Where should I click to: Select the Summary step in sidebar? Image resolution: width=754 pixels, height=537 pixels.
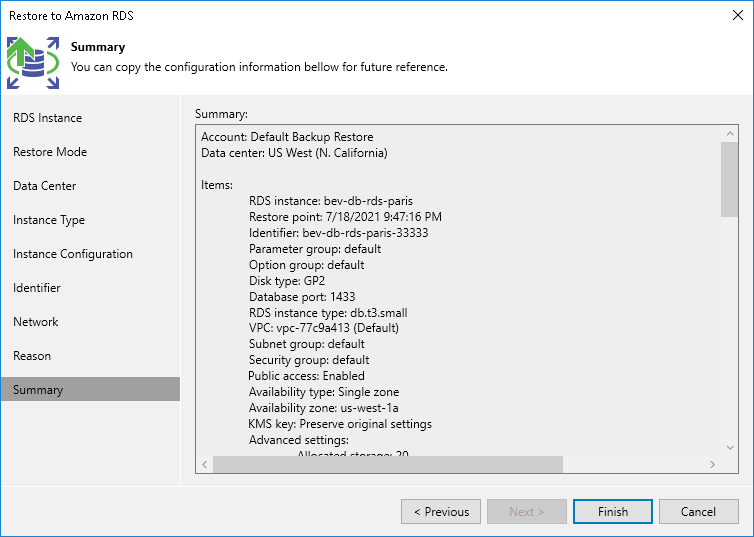point(38,390)
